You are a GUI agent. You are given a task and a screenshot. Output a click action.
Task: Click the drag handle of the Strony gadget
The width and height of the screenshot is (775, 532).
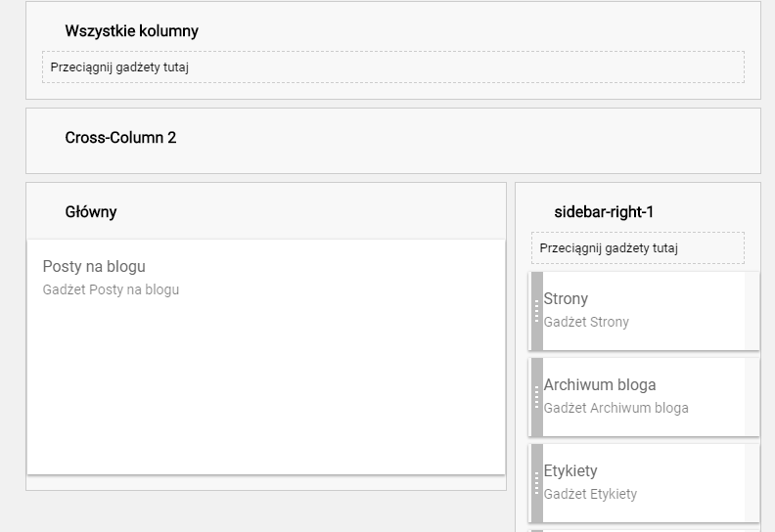pos(537,311)
